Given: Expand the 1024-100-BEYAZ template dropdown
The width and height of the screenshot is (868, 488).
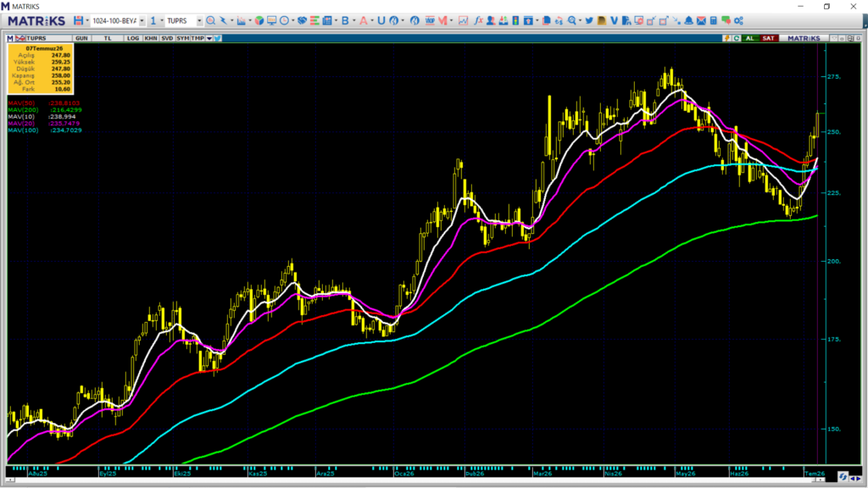Looking at the screenshot, I should (142, 21).
